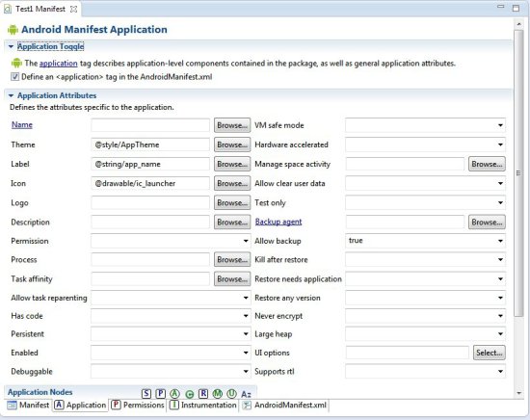Switch to the Permissions tab
The image size is (530, 420).
point(138,405)
